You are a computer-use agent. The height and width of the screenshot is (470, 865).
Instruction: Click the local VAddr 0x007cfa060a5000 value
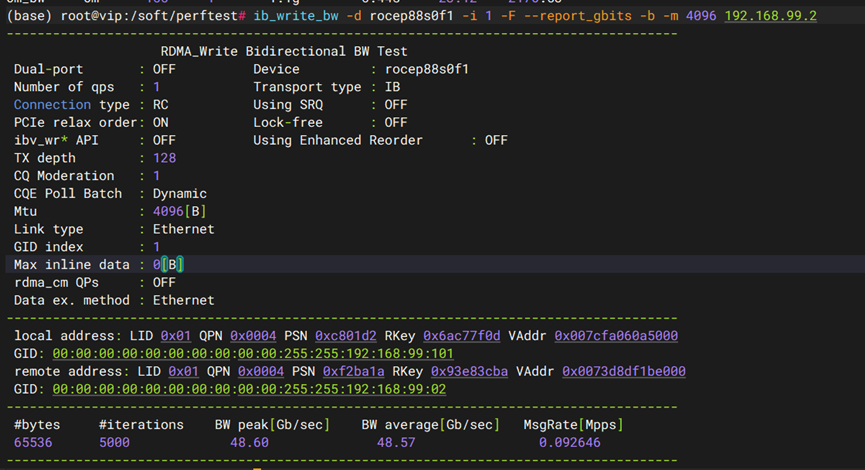(616, 335)
